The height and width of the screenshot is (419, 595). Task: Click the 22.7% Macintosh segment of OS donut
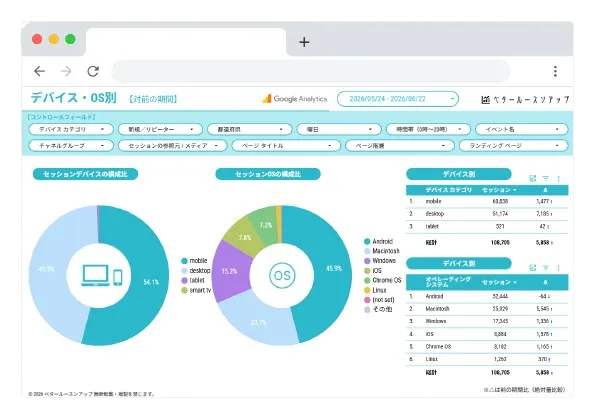pyautogui.click(x=258, y=322)
